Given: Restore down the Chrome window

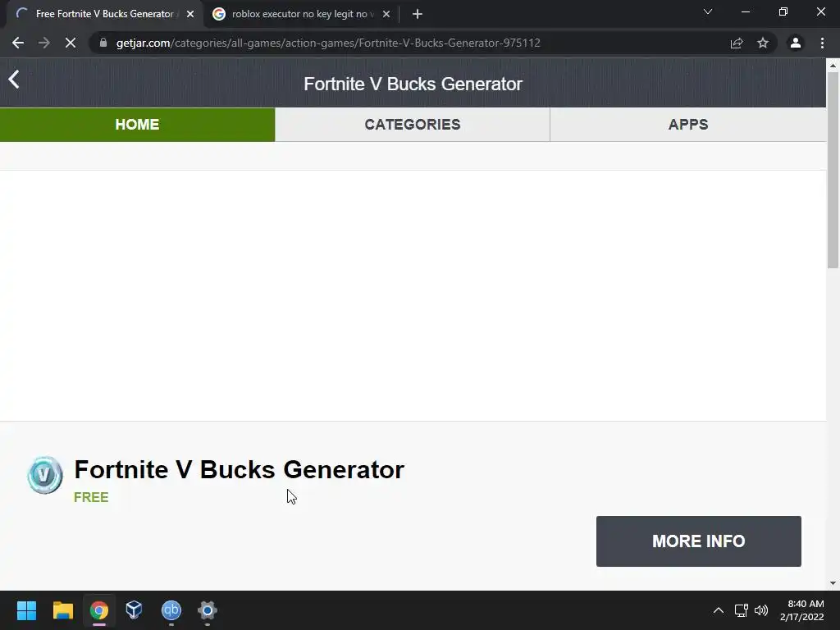Looking at the screenshot, I should (783, 11).
